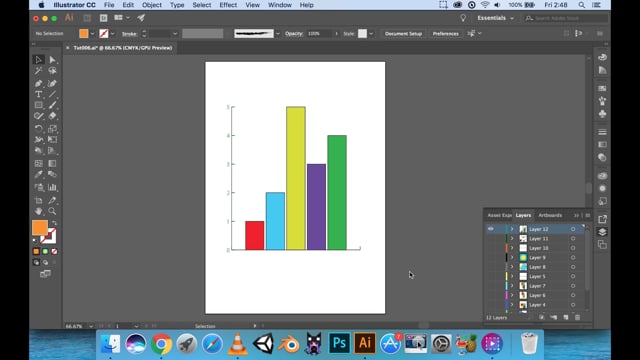The height and width of the screenshot is (360, 640).
Task: Click the Preferences button
Action: point(445,33)
